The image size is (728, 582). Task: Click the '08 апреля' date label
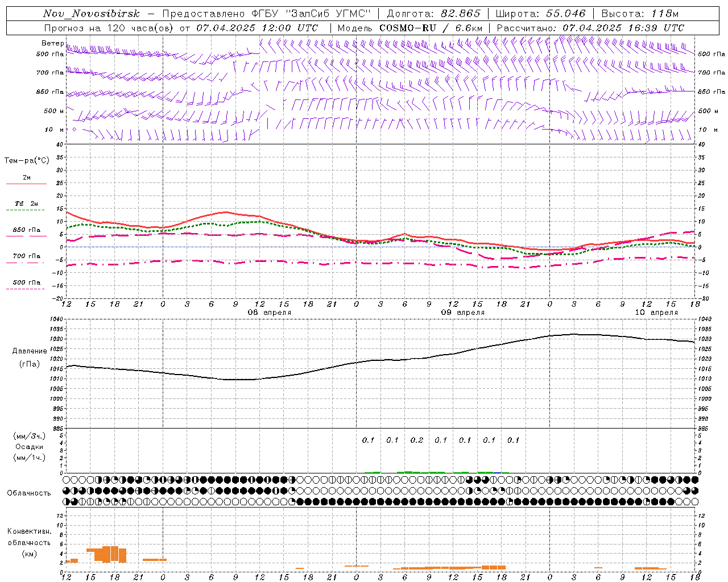click(x=269, y=313)
